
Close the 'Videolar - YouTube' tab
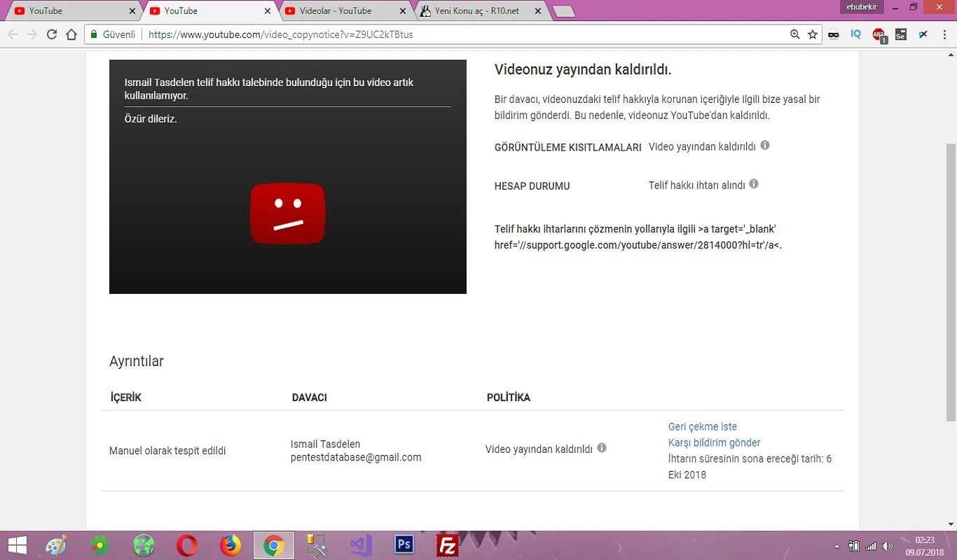coord(402,11)
